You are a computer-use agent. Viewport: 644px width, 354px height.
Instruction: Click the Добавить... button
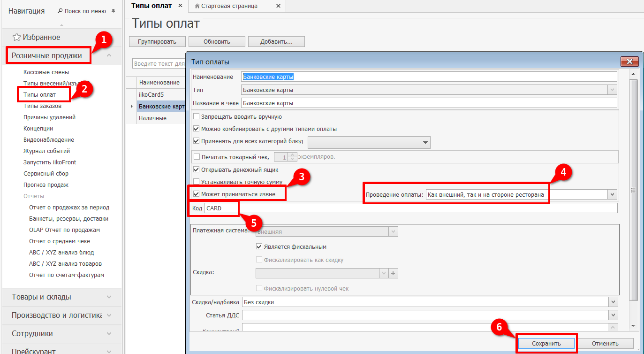[x=276, y=41]
